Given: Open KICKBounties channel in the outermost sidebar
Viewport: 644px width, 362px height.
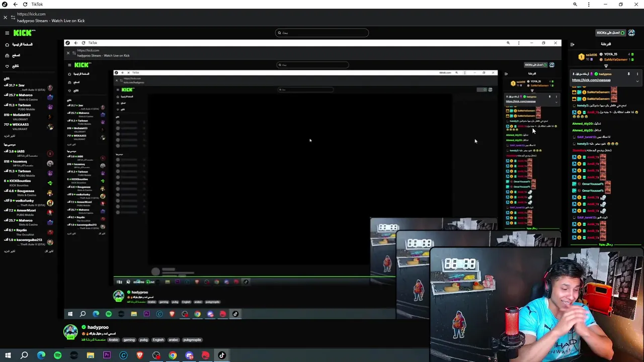Looking at the screenshot, I should (x=28, y=183).
